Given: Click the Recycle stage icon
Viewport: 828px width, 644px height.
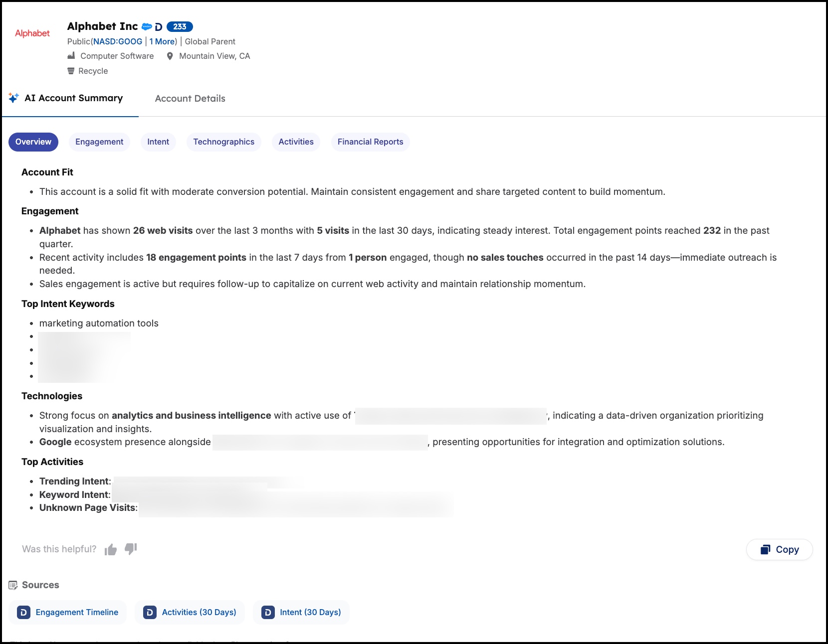Looking at the screenshot, I should click(71, 71).
